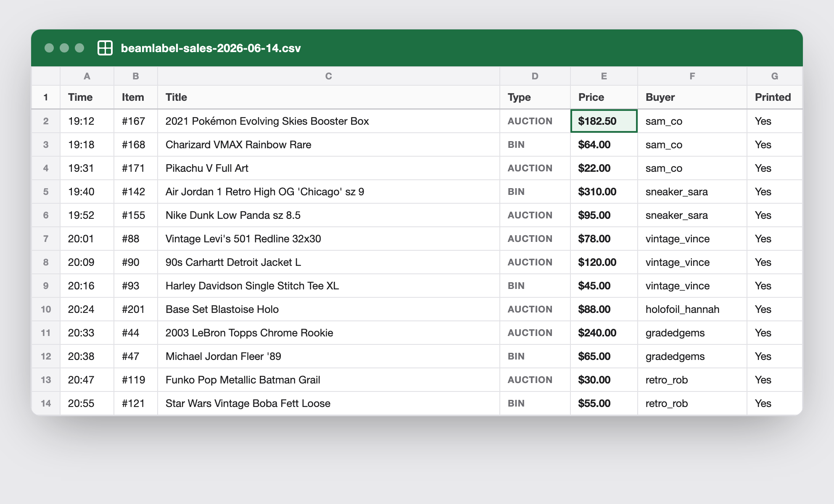Select column B header
Screen dimensions: 834x504
click(136, 76)
